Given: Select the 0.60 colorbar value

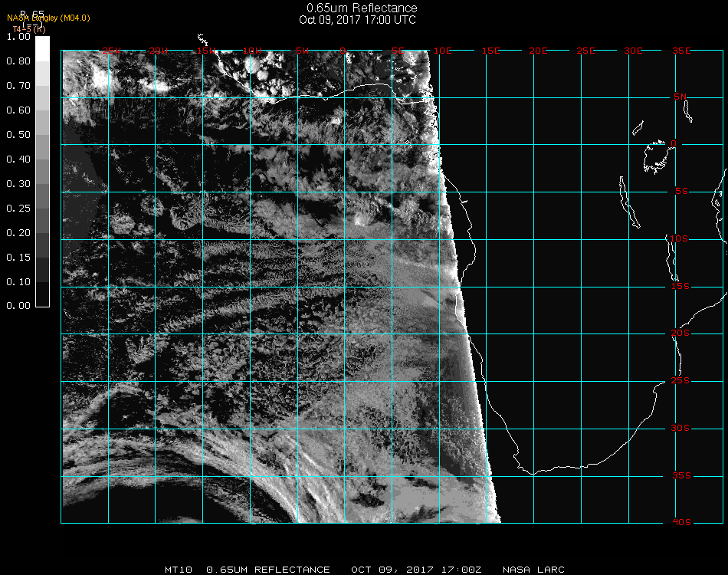Looking at the screenshot, I should (18, 110).
